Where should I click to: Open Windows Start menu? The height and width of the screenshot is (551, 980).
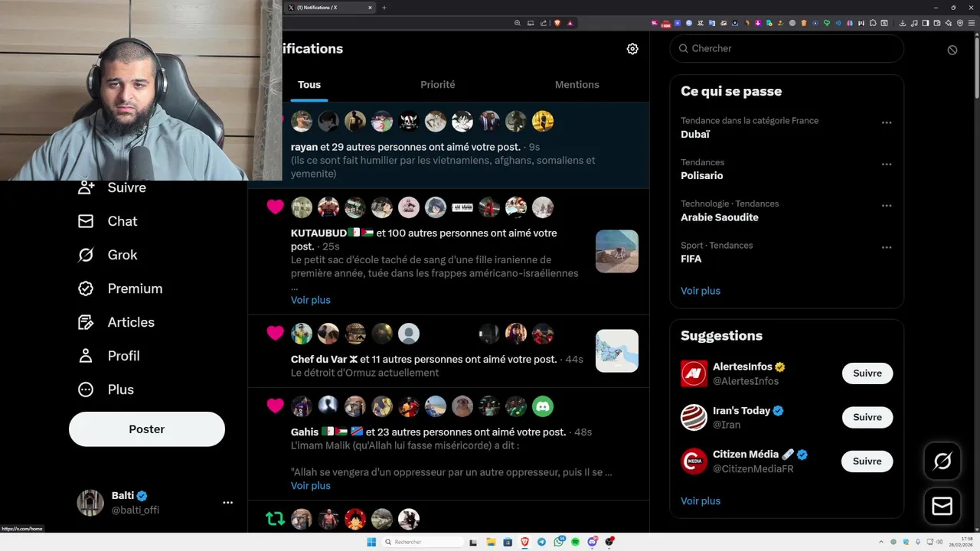pyautogui.click(x=371, y=542)
